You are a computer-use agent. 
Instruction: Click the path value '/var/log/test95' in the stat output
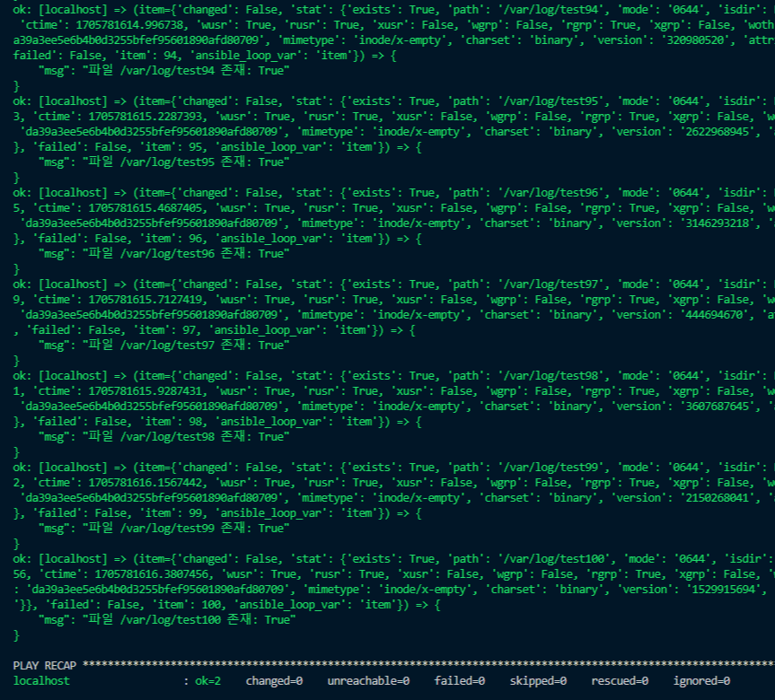(x=550, y=101)
